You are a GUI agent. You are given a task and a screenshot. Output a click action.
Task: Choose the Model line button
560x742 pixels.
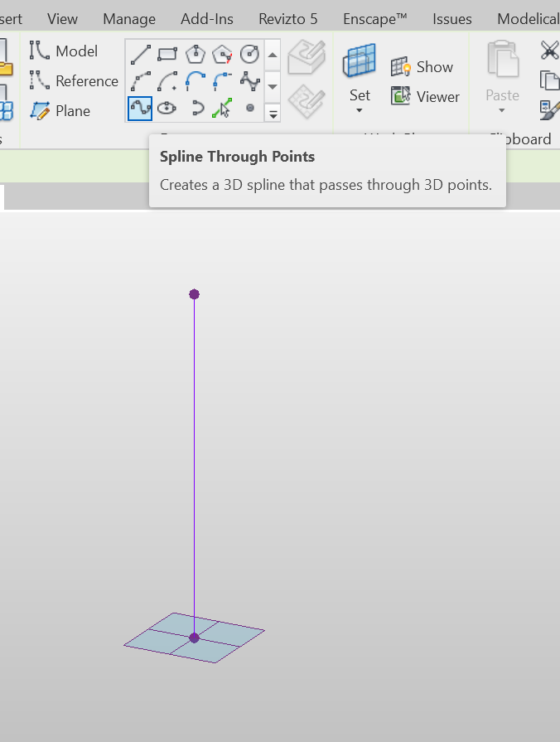64,51
